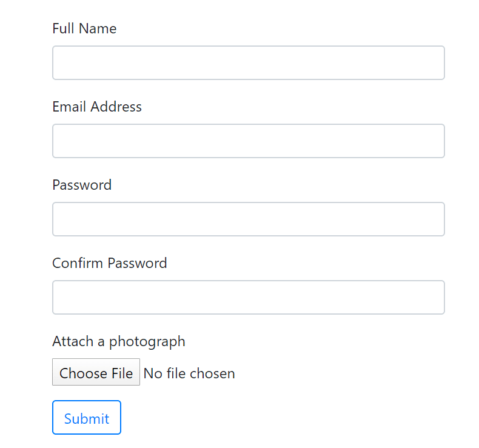Focus the field under the Password label
The image size is (479, 448).
[248, 219]
